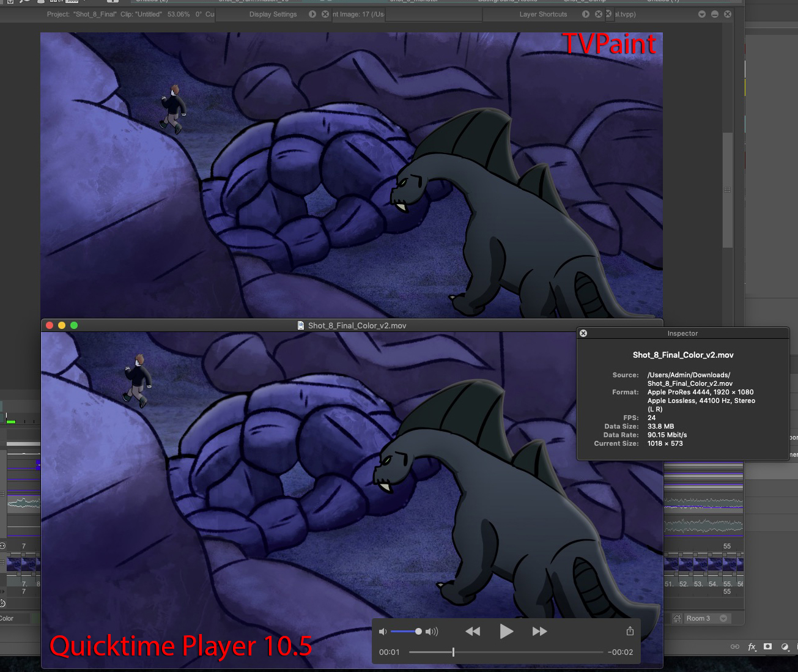Click the collapse arrow icon on TVPaint project bar
Image resolution: width=798 pixels, height=672 pixels.
702,14
